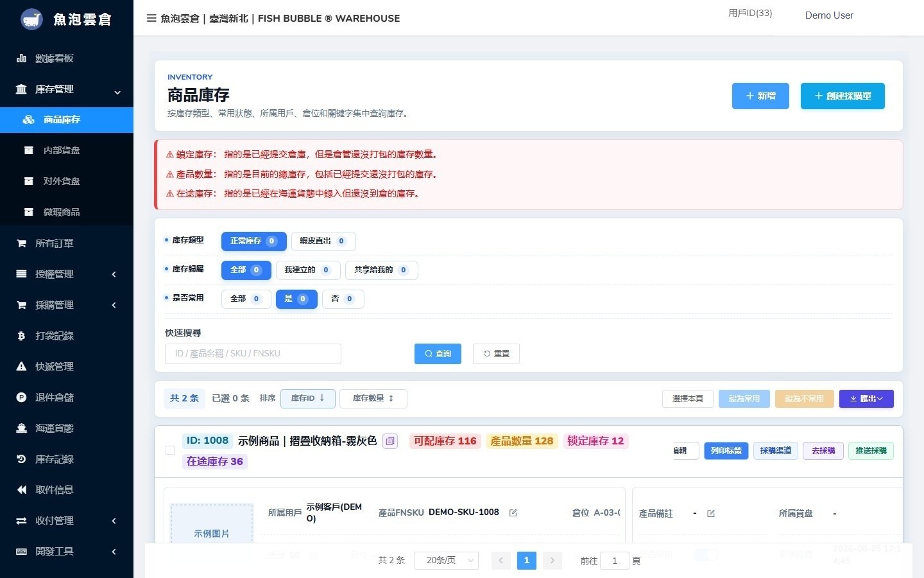This screenshot has width=924, height=578.
Task: Open the 匯出 export dropdown
Action: click(x=866, y=399)
